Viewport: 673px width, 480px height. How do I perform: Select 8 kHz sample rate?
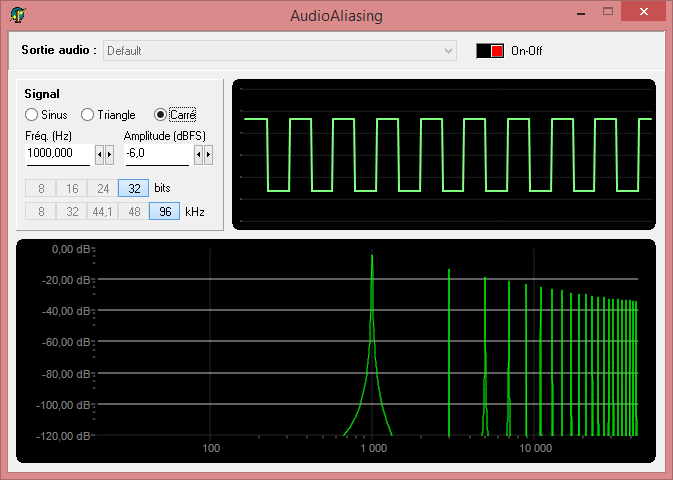41,211
